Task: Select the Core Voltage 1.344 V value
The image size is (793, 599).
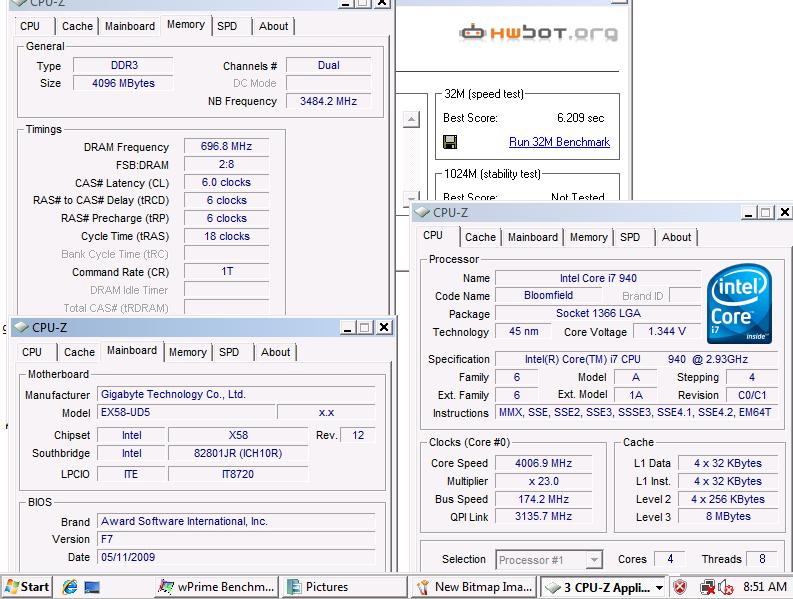Action: coord(667,331)
